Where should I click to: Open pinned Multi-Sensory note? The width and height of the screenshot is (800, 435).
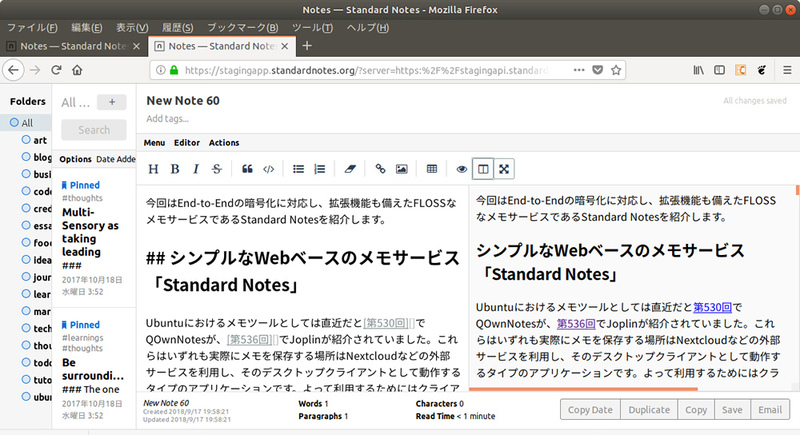coord(94,238)
